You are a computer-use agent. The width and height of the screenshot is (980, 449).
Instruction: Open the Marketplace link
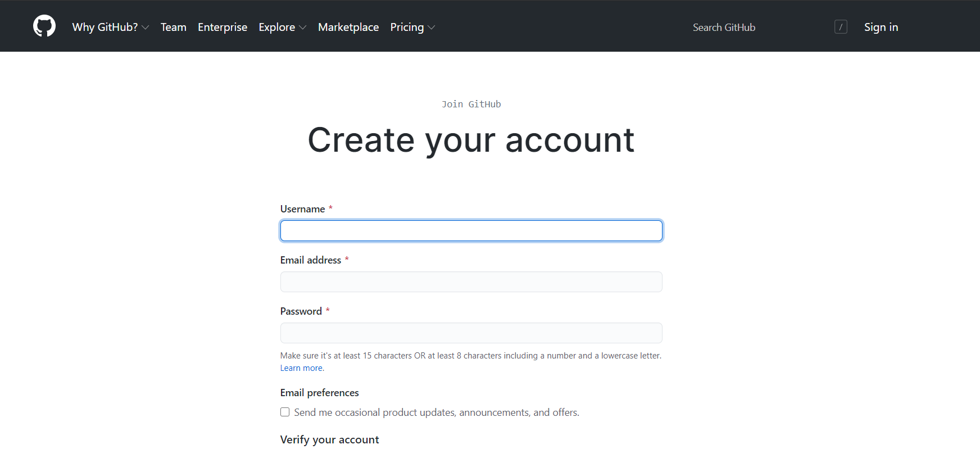click(348, 27)
